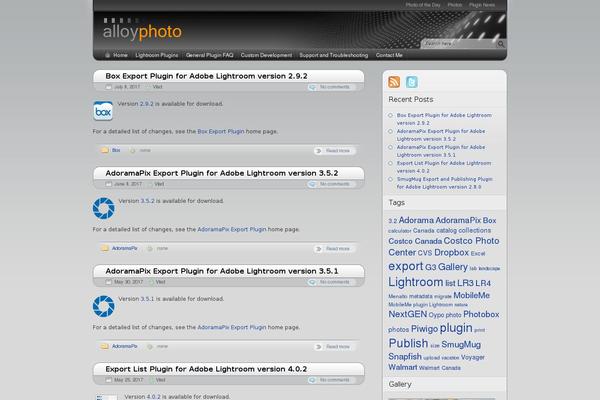Click the alloyphoto site logo

pos(142,31)
